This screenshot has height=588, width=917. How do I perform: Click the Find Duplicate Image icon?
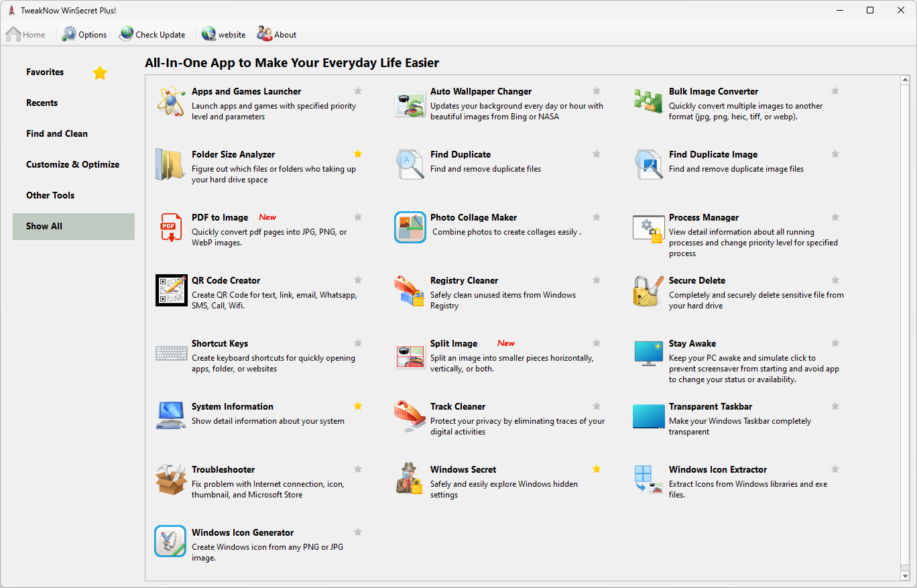[x=649, y=165]
